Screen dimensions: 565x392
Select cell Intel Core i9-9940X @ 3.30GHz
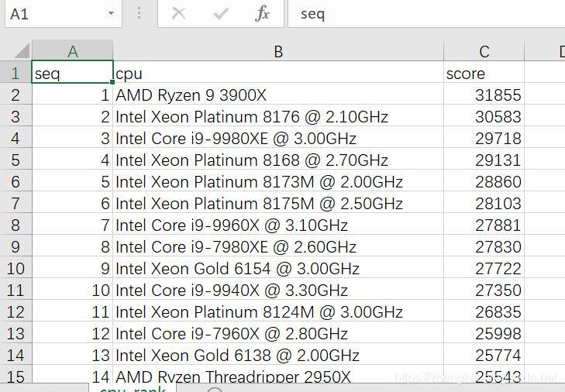(278, 289)
